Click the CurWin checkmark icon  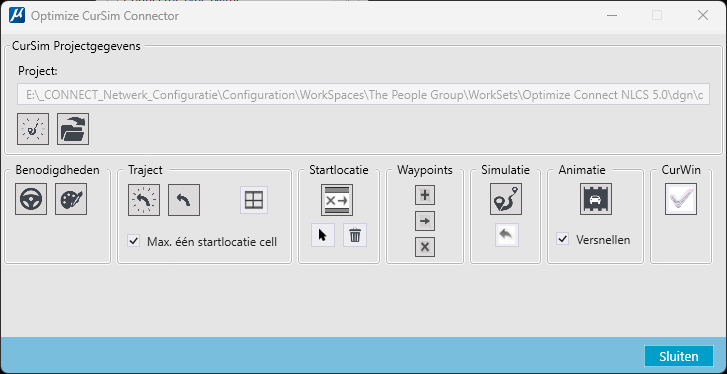click(x=681, y=199)
